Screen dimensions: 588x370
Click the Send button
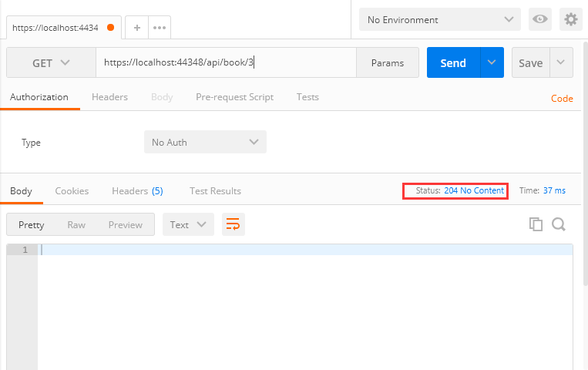453,62
